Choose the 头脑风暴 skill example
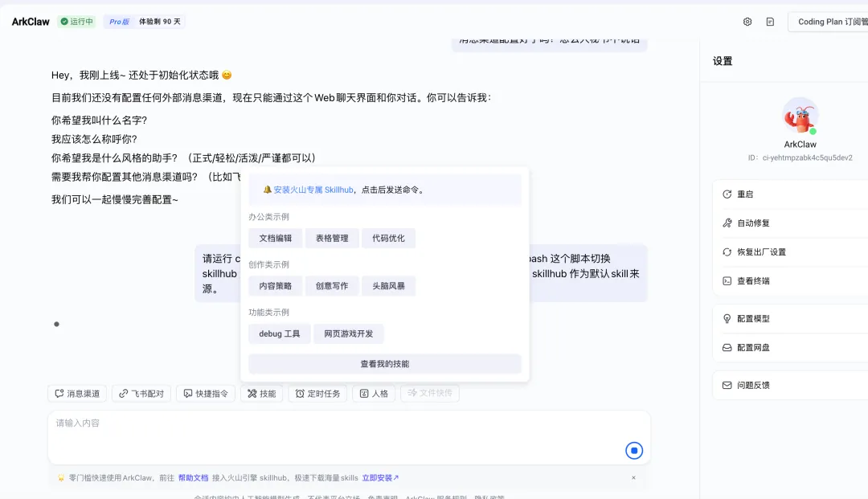Viewport: 868px width, 499px height. pyautogui.click(x=388, y=286)
